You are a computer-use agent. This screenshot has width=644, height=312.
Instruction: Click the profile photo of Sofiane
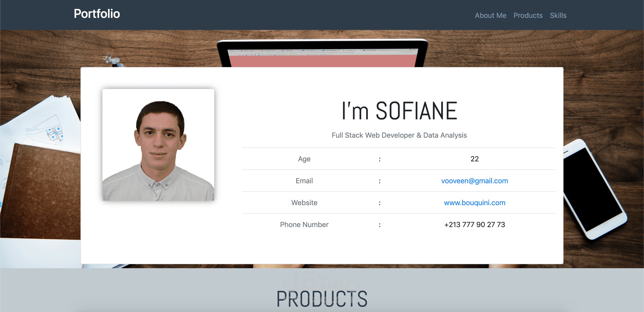click(158, 145)
